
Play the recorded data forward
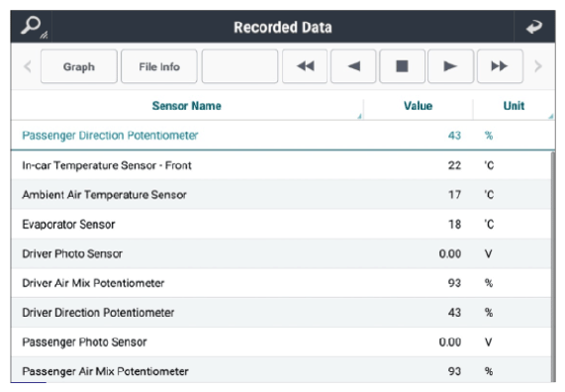(x=451, y=66)
